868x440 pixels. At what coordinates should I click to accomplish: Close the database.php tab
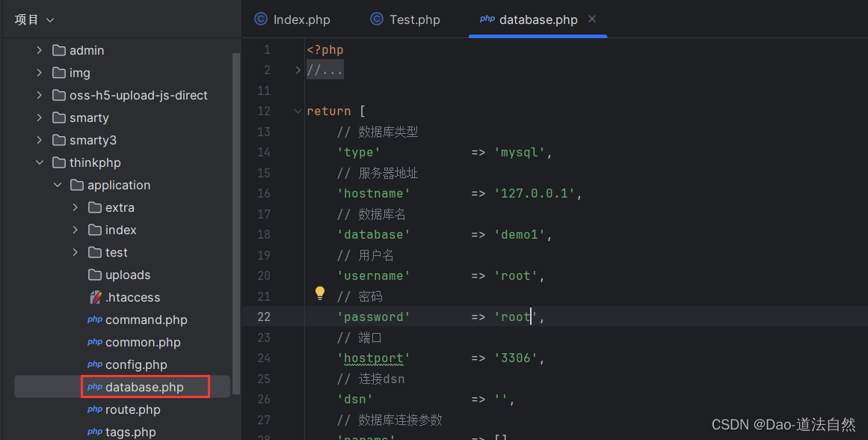tap(591, 19)
